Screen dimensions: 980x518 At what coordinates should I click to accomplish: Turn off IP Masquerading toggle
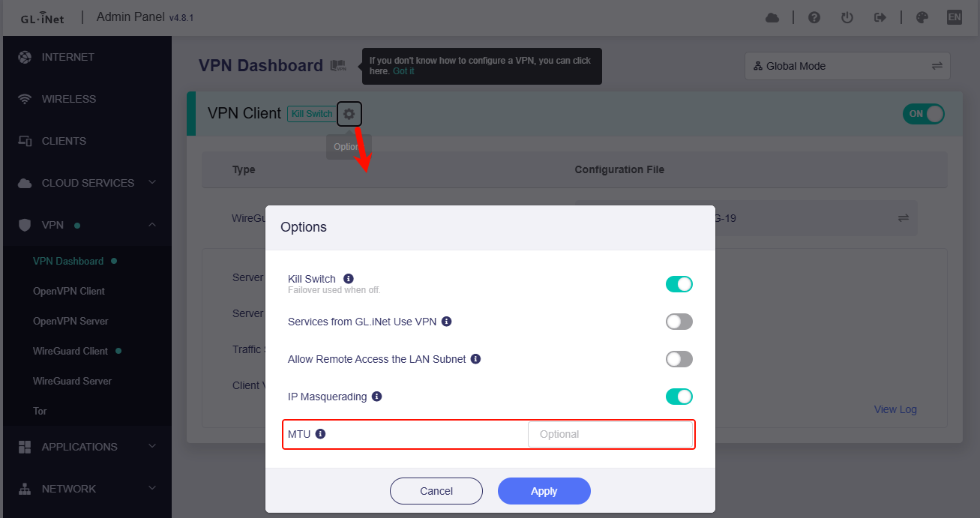[x=679, y=397]
